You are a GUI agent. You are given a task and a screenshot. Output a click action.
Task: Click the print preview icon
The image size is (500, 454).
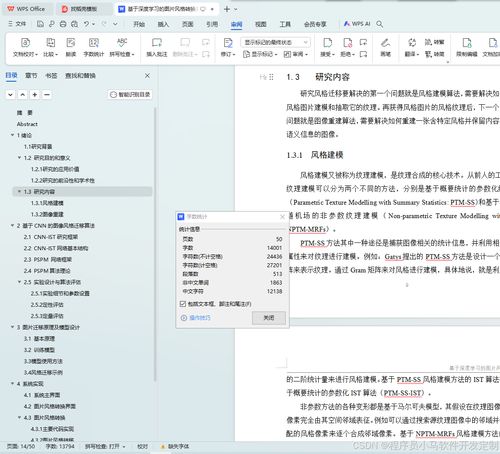click(x=74, y=24)
